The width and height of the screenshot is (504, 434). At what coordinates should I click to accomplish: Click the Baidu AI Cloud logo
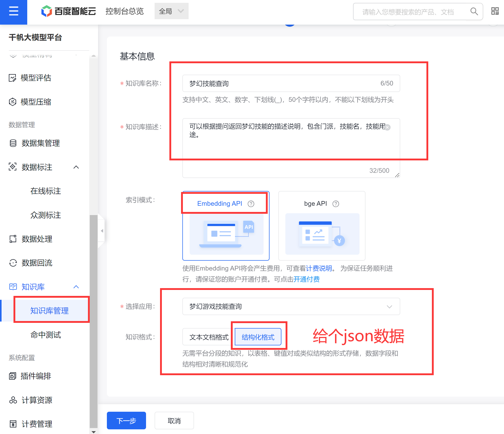[x=68, y=11]
